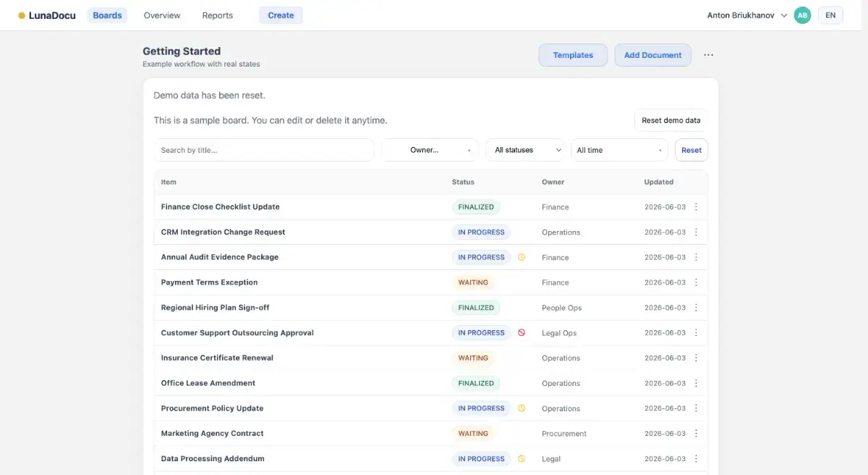Open row menu for Procurement Policy Update
Image resolution: width=868 pixels, height=475 pixels.
(x=696, y=408)
